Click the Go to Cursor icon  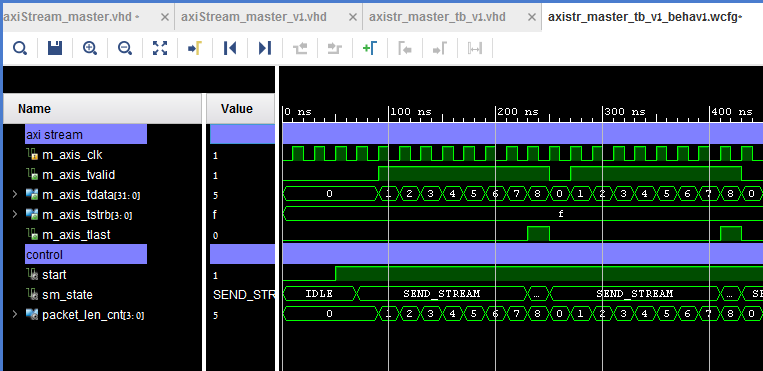pyautogui.click(x=195, y=48)
